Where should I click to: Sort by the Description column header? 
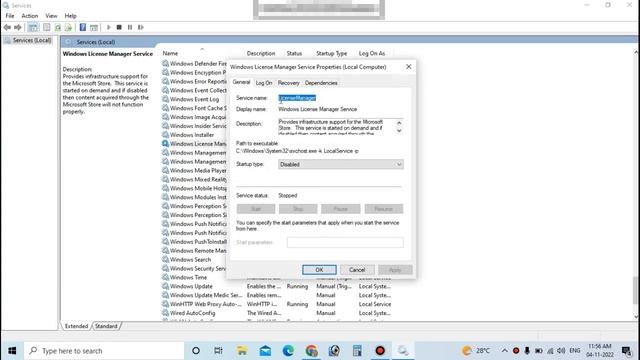[261, 53]
